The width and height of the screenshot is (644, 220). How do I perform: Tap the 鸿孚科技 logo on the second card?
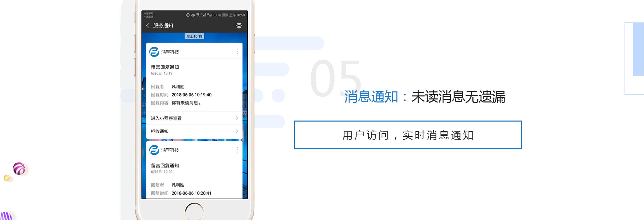154,150
